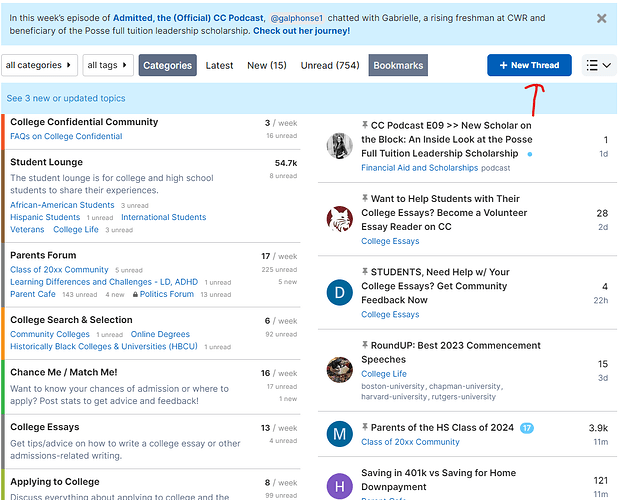Click the blue D avatar for STUDENTS essay thread

(340, 292)
